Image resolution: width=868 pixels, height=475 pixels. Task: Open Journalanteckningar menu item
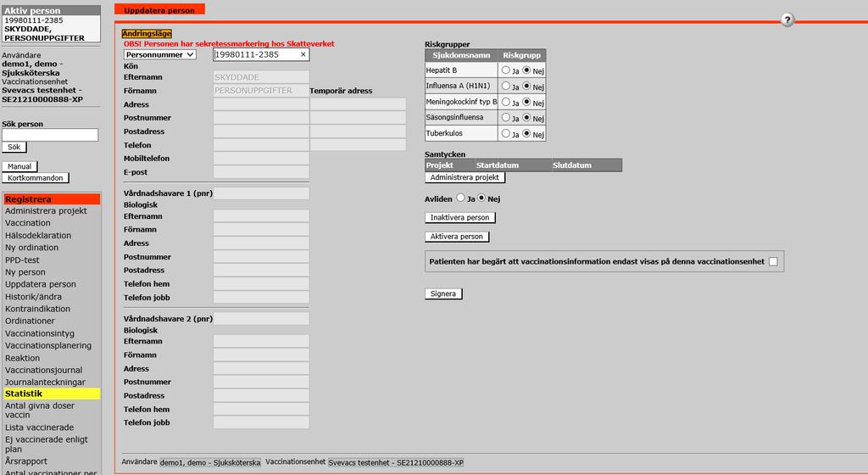coord(46,382)
